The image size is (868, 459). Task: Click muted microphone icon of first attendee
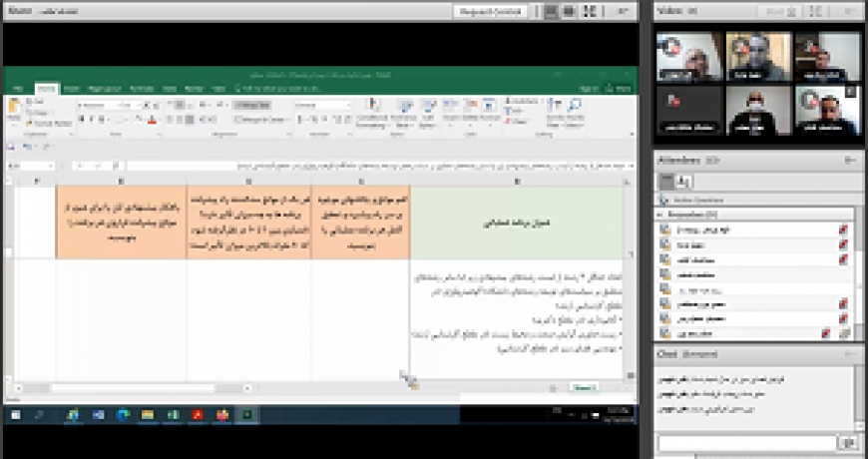click(842, 229)
